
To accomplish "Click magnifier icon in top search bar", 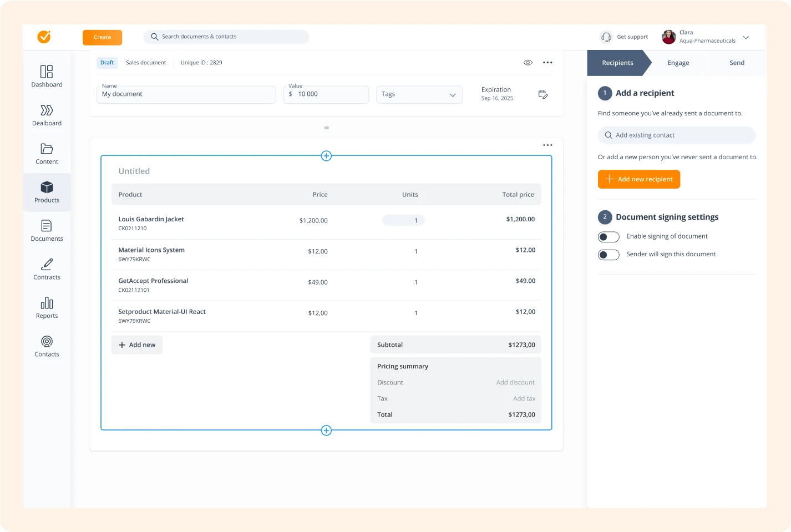I will coord(155,37).
